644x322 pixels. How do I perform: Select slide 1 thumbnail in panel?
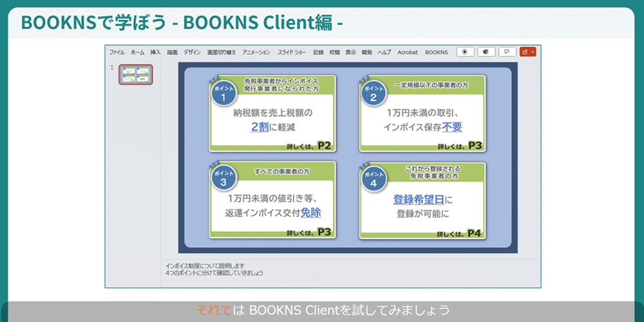coord(136,75)
